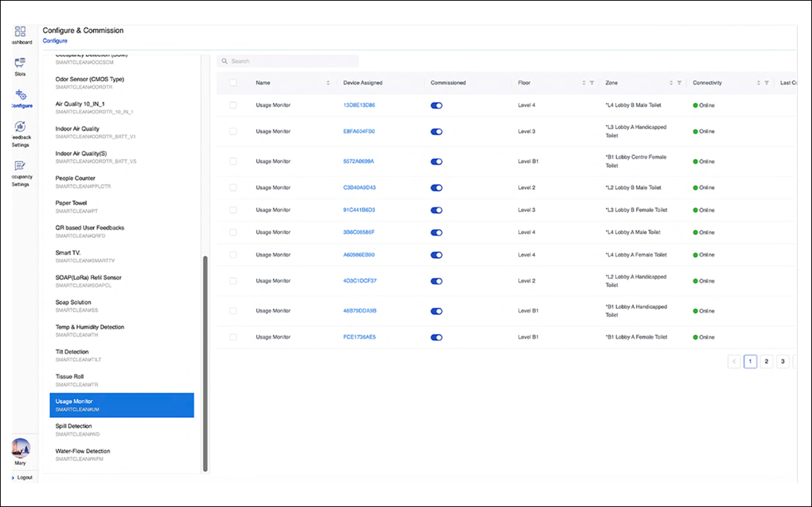The width and height of the screenshot is (812, 507).
Task: Click Mary's profile avatar
Action: [x=20, y=448]
